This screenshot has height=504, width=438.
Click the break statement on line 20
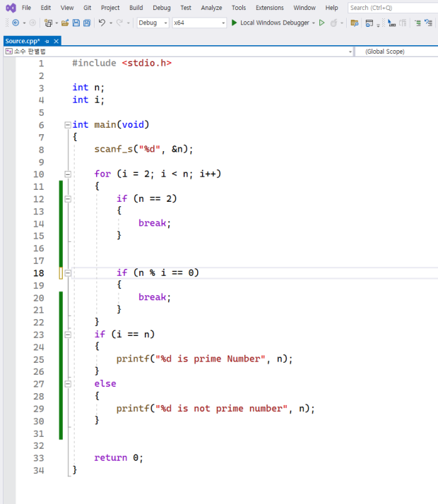tap(155, 297)
